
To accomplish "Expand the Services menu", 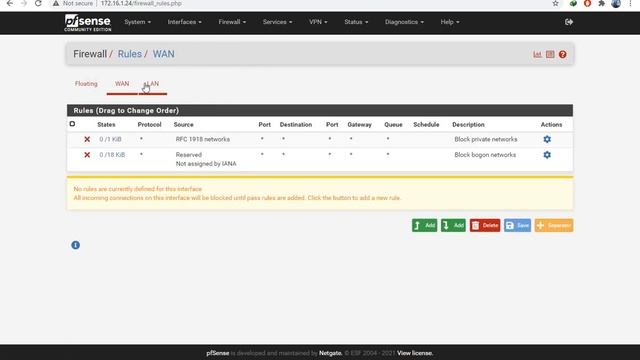I will (x=277, y=22).
